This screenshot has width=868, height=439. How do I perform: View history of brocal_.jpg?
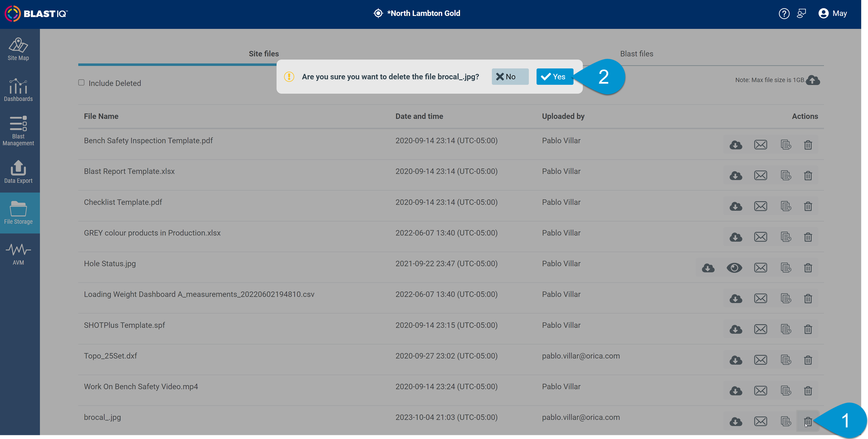786,421
